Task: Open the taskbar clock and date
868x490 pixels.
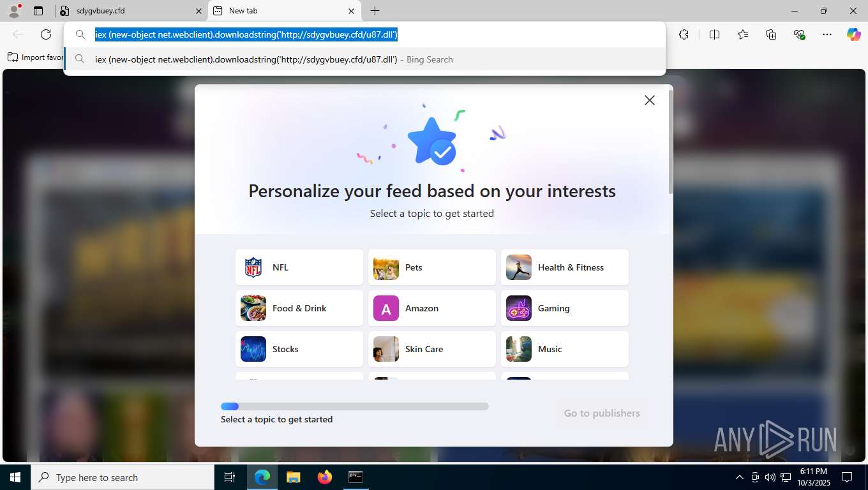Action: click(813, 477)
